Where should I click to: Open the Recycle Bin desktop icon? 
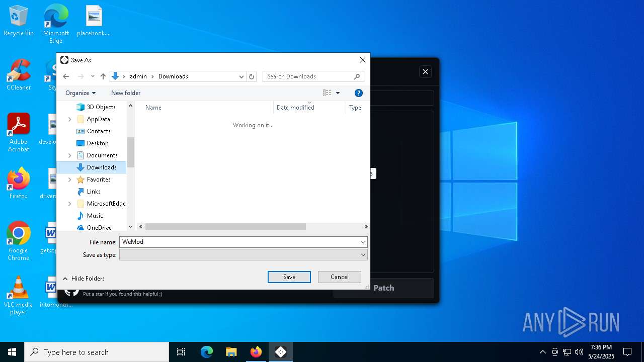pyautogui.click(x=19, y=21)
